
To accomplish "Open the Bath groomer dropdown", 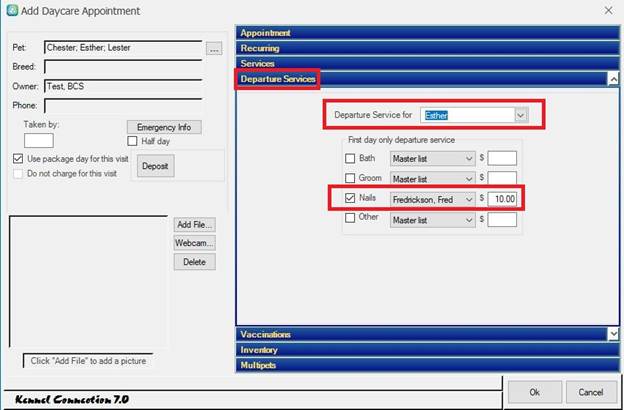I will 433,158.
